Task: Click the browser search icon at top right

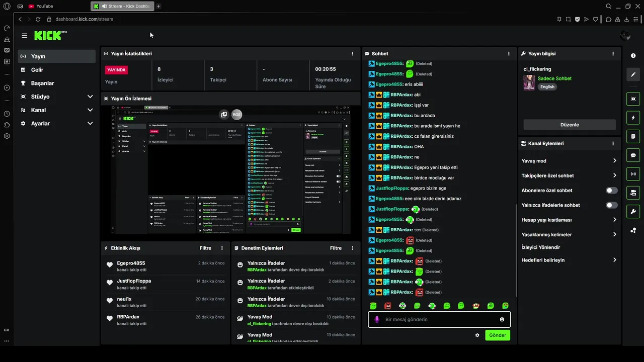Action: pos(608,6)
